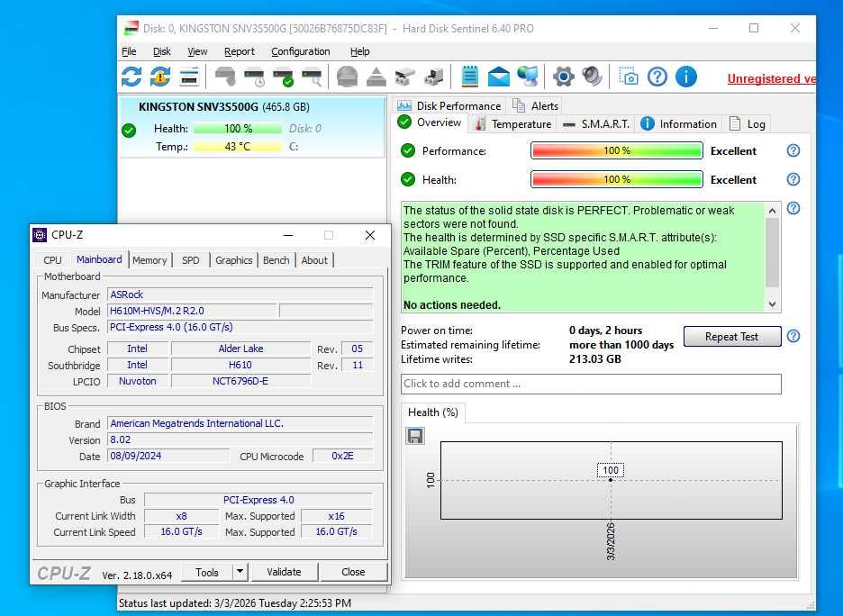
Task: Open the Report menu
Action: [240, 51]
